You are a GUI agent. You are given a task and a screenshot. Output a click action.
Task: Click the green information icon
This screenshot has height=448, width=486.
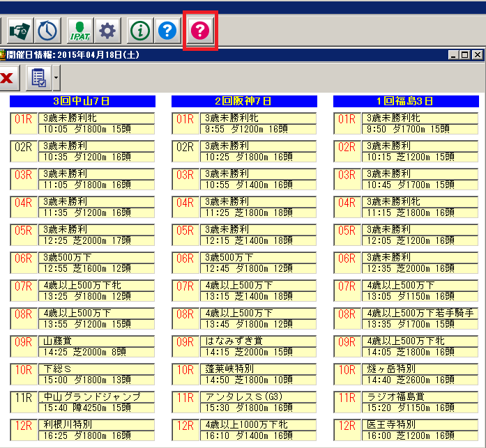pyautogui.click(x=140, y=31)
